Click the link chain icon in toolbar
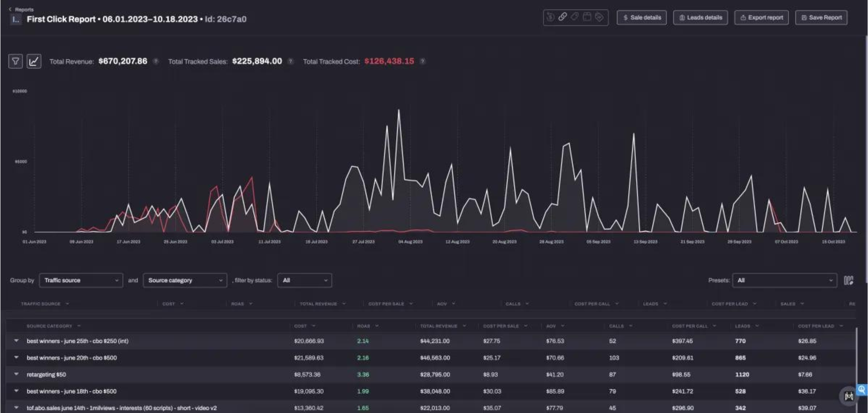The height and width of the screenshot is (413, 868). pos(562,17)
